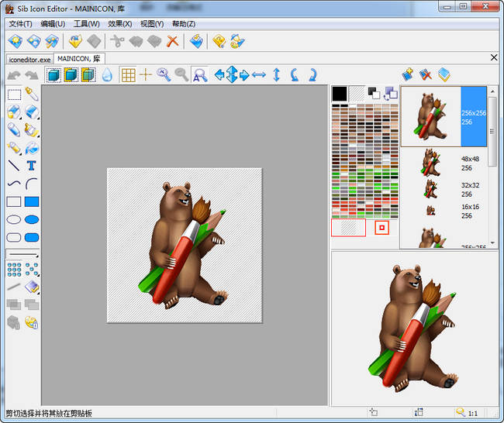This screenshot has height=423, width=504.
Task: Click the format list scroll-down arrow
Action: (492, 242)
